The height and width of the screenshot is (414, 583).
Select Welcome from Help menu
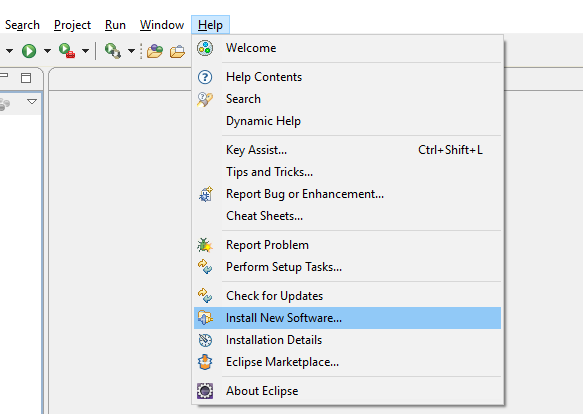347,48
